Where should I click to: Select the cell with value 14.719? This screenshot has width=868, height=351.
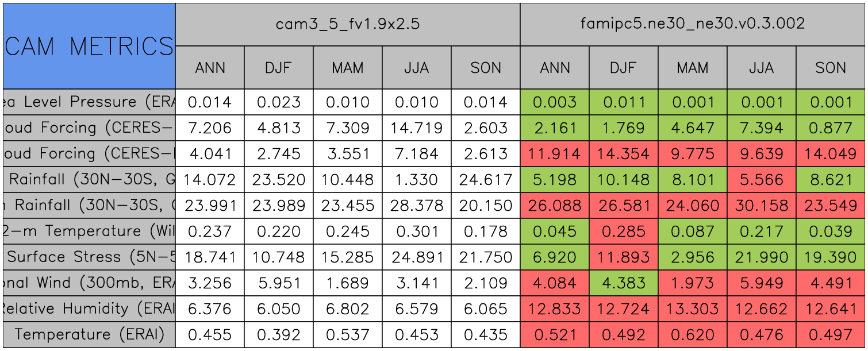tap(417, 128)
